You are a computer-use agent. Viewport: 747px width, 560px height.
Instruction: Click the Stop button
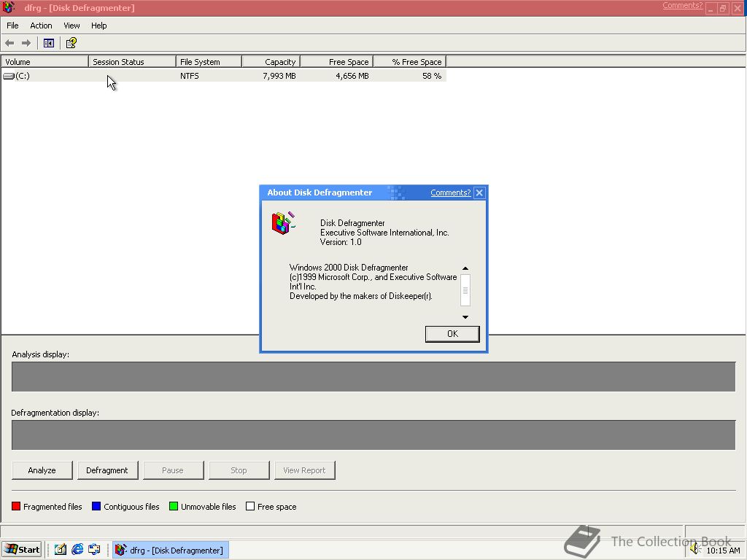(x=239, y=470)
